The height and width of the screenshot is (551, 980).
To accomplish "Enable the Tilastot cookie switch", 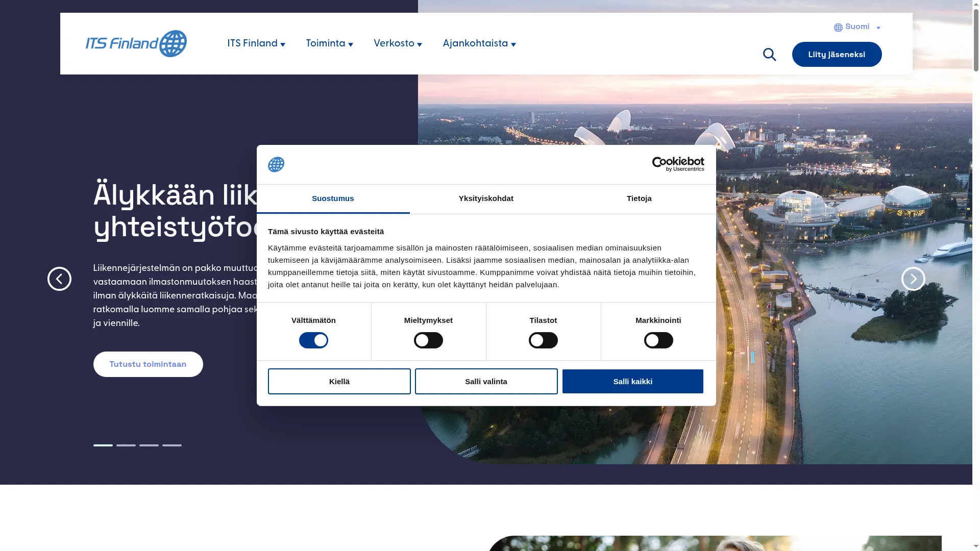I will point(543,340).
